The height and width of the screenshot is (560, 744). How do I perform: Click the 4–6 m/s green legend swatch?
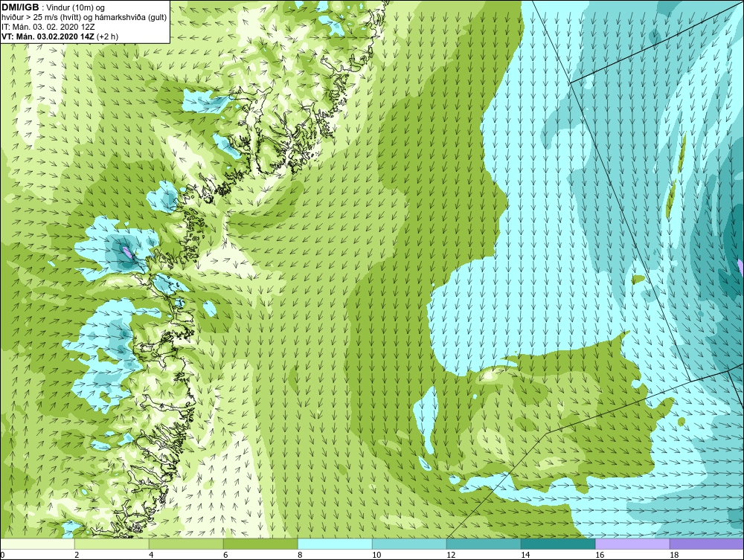pos(186,544)
